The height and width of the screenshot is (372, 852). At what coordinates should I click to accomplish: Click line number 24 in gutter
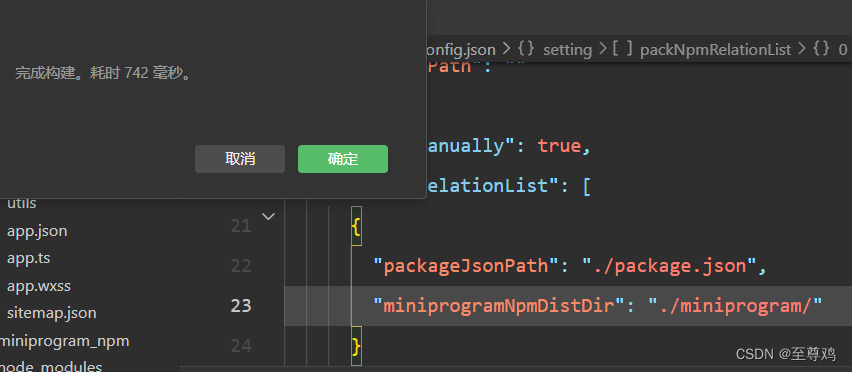coord(241,345)
